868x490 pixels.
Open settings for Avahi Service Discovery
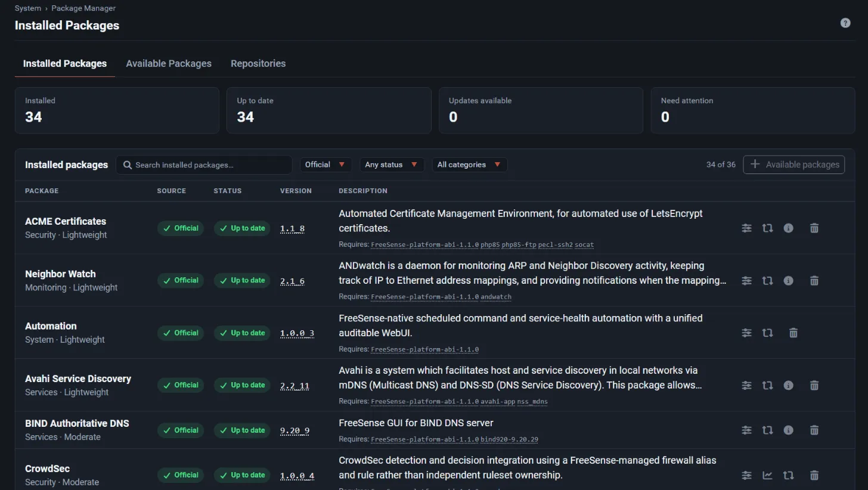746,385
